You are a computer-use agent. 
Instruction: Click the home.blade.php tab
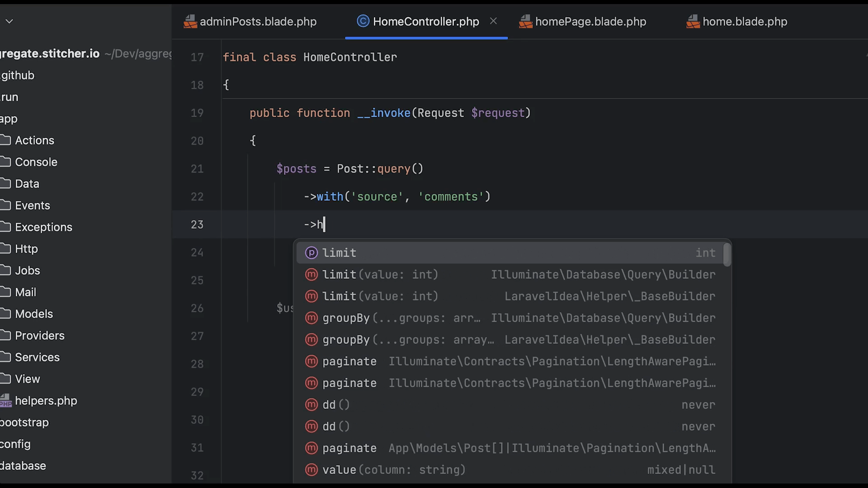point(745,21)
